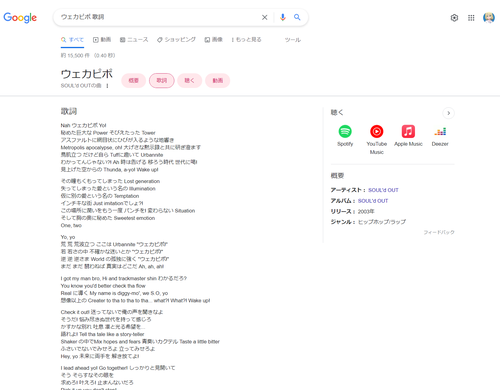The height and width of the screenshot is (390, 500).
Task: Open the three-dot menu beside SOUL'd OUT subtitle
Action: pyautogui.click(x=107, y=86)
